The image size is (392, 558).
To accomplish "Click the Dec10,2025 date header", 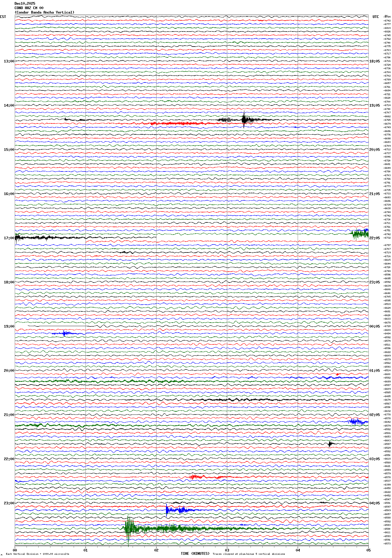I will click(25, 4).
